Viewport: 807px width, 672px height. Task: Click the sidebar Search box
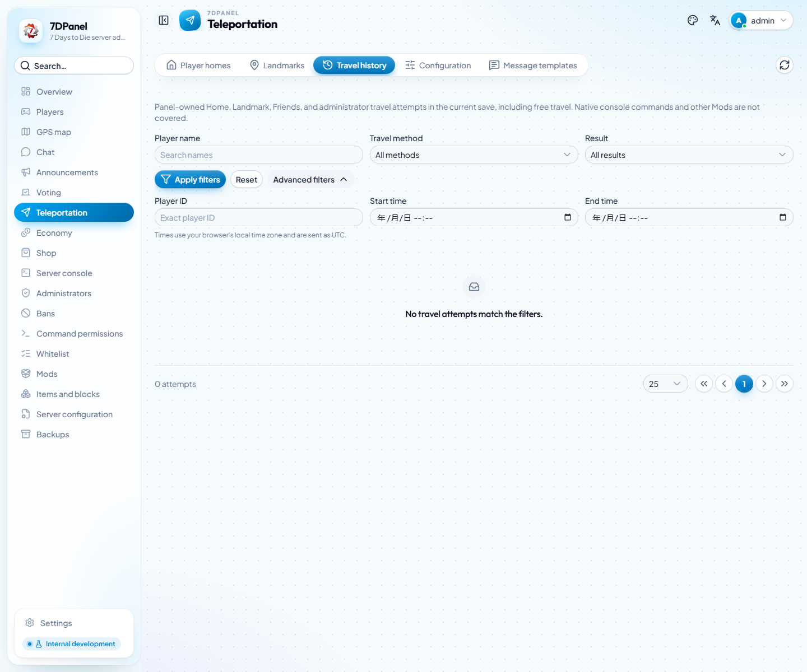coord(74,66)
